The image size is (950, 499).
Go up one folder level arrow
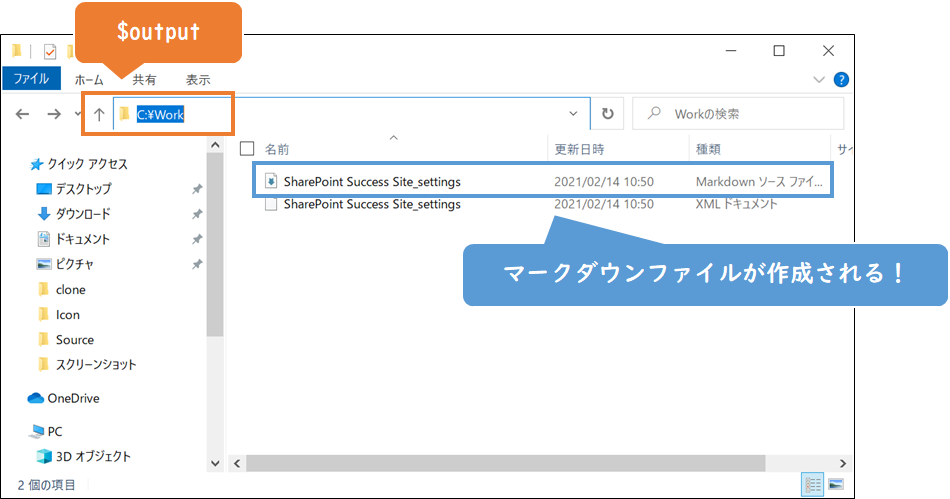click(99, 114)
